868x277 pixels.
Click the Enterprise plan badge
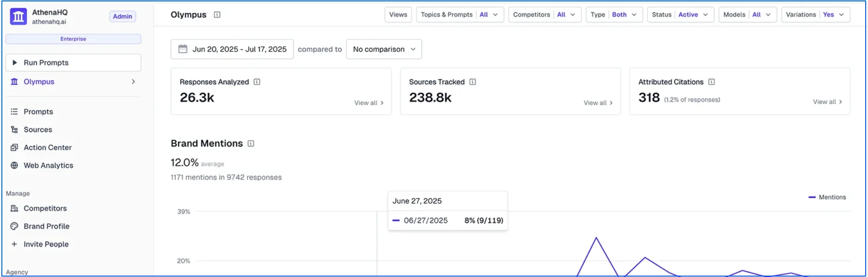click(x=73, y=39)
